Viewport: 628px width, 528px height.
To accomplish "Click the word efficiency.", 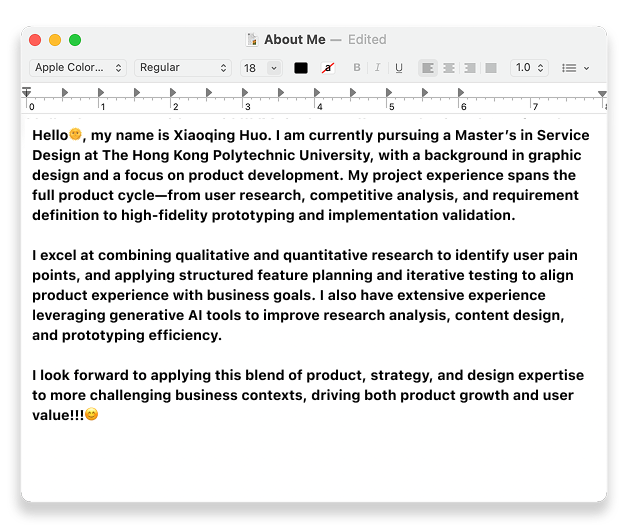I will coord(185,335).
